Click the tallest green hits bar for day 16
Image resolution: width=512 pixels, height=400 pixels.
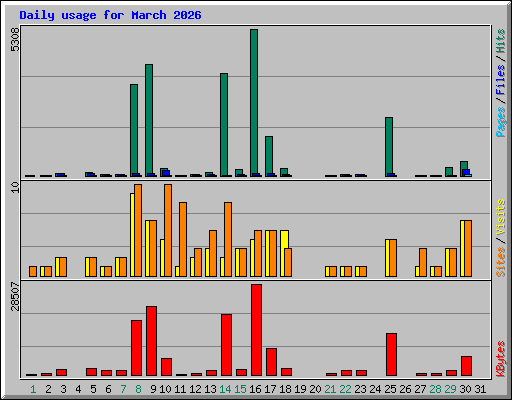point(254,103)
